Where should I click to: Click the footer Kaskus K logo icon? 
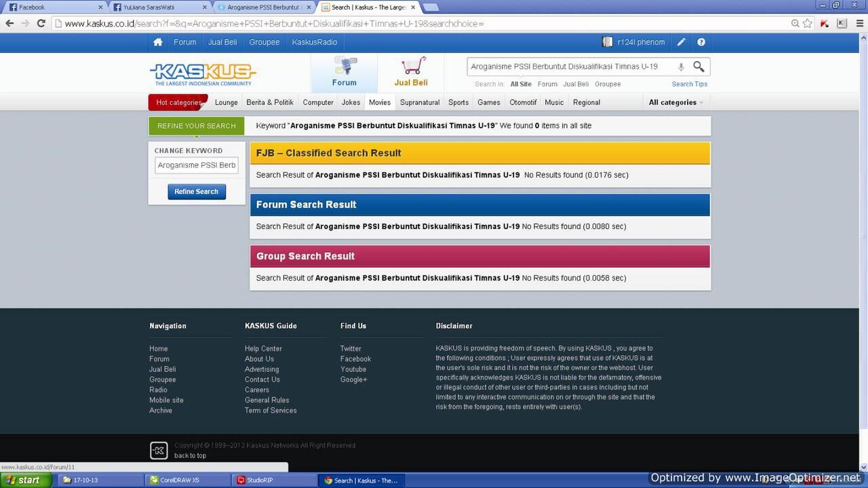pos(158,450)
